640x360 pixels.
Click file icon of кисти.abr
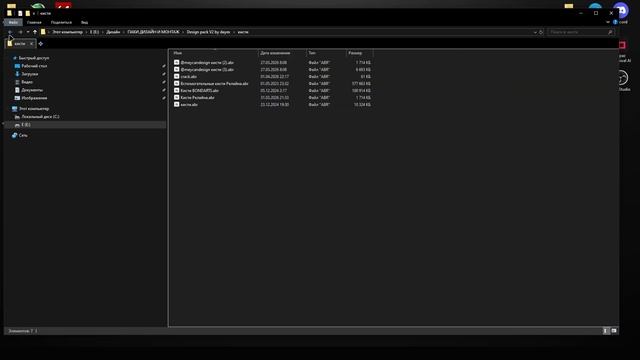176,104
